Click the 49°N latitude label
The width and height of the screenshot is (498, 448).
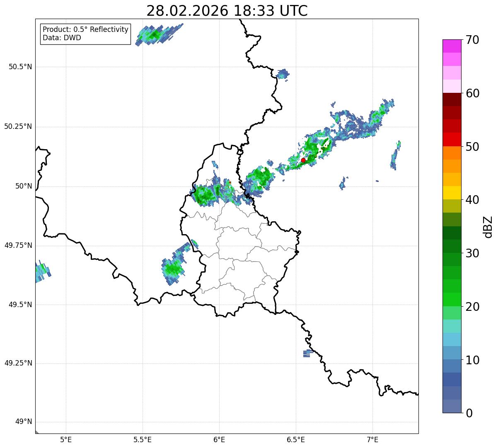click(x=24, y=422)
